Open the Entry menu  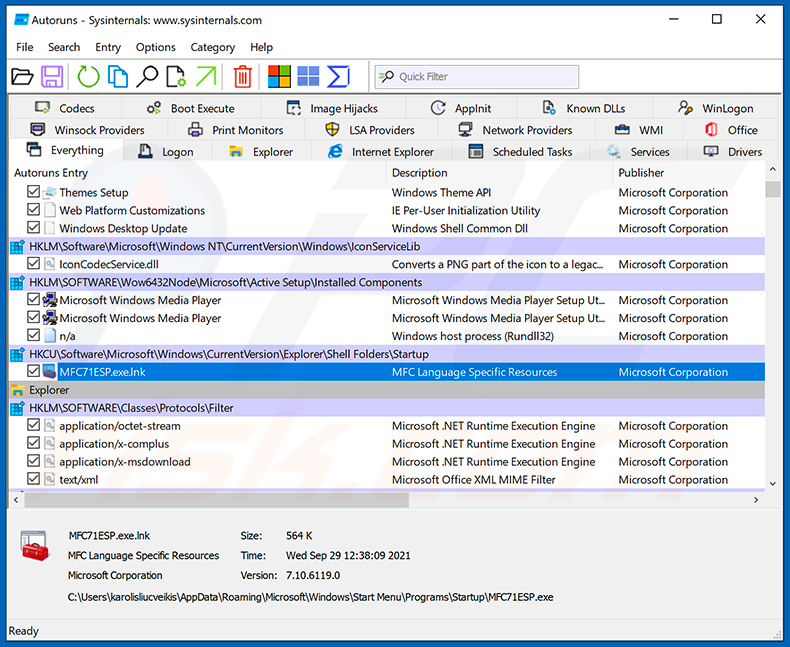[x=108, y=47]
